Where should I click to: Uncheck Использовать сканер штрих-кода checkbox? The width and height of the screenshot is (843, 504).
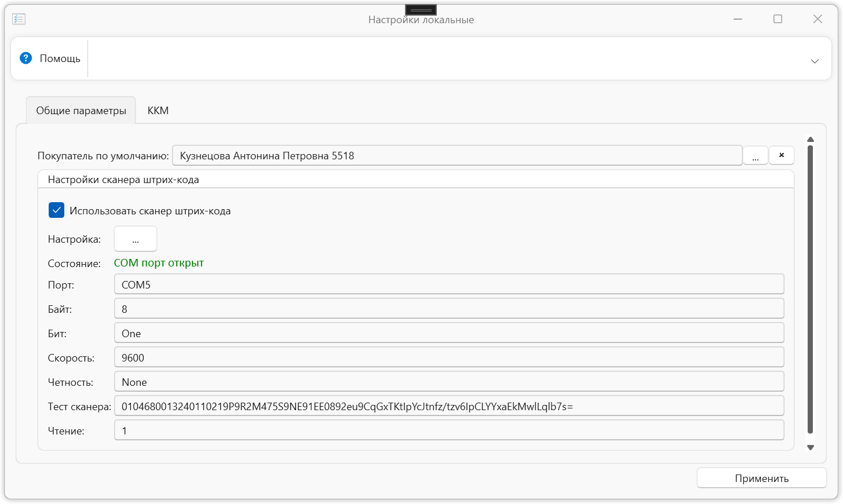coord(56,210)
